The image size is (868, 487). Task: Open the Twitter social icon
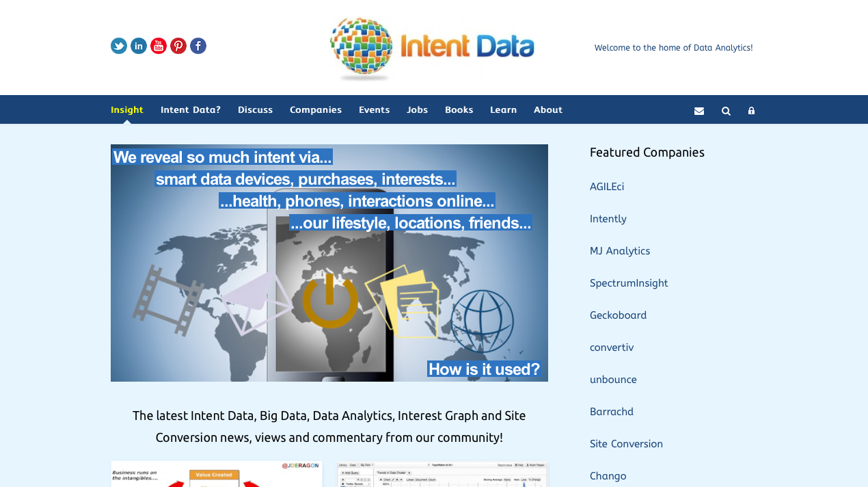[119, 46]
